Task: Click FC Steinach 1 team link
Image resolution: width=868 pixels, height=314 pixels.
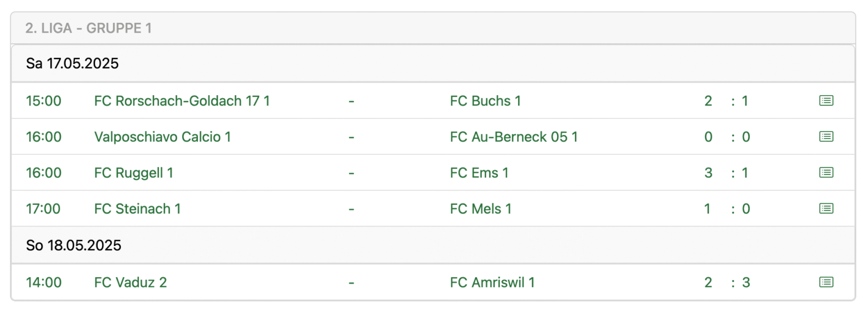Action: coord(137,209)
